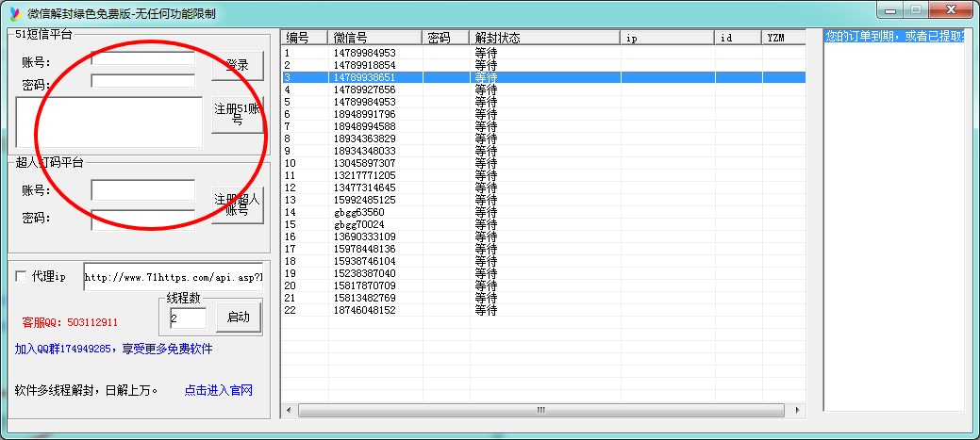The image size is (980, 440).
Task: Click the 等待 status in row 22
Action: (x=486, y=310)
